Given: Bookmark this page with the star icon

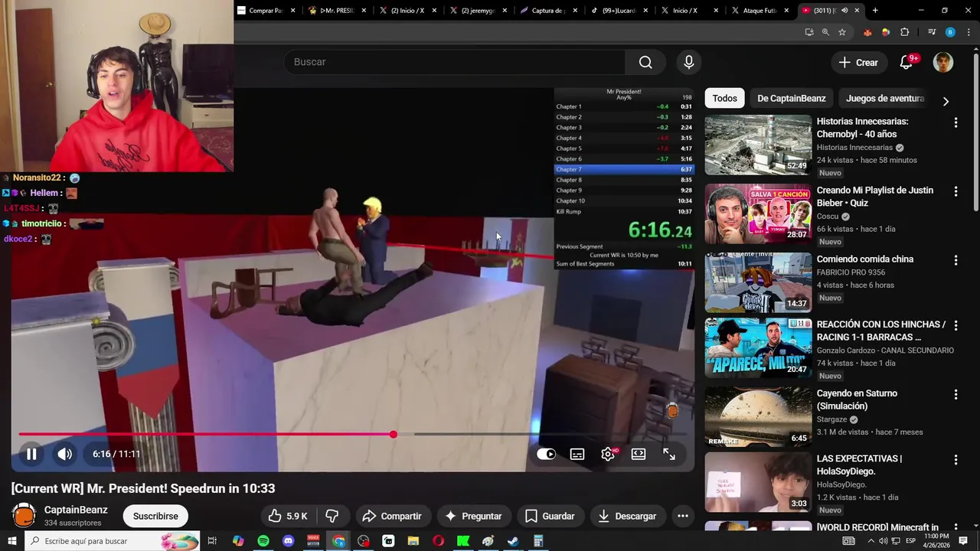Looking at the screenshot, I should coord(842,32).
